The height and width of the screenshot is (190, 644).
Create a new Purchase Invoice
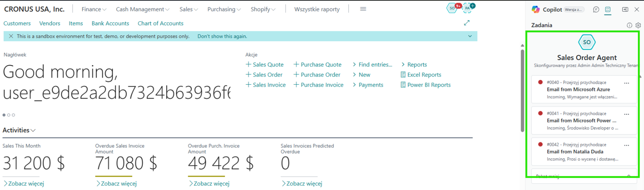point(318,85)
